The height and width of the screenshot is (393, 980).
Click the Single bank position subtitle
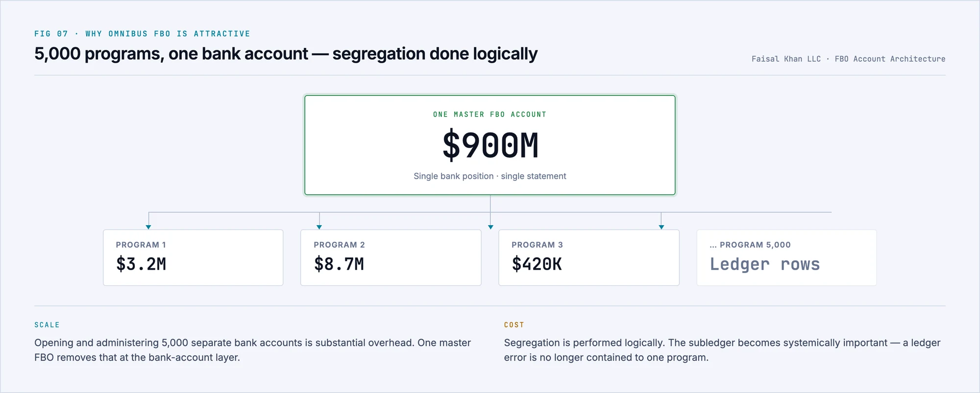pos(490,176)
